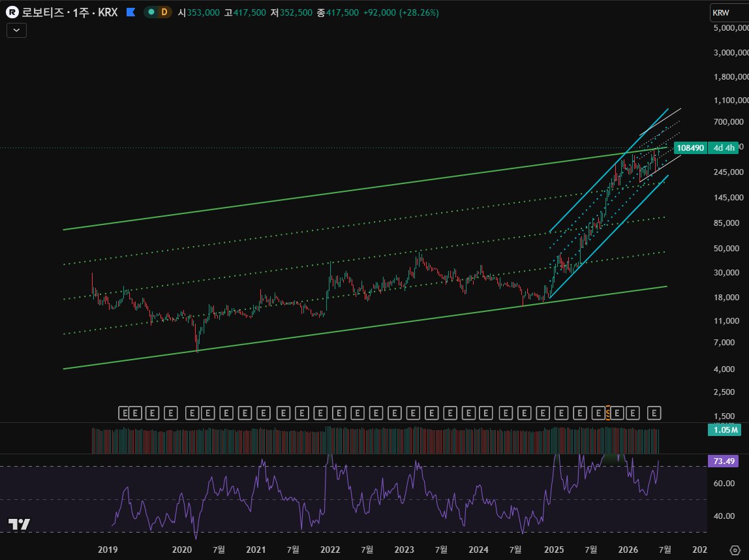Viewport: 749px width, 560px height.
Task: Click the low price value 352,500
Action: pos(296,12)
